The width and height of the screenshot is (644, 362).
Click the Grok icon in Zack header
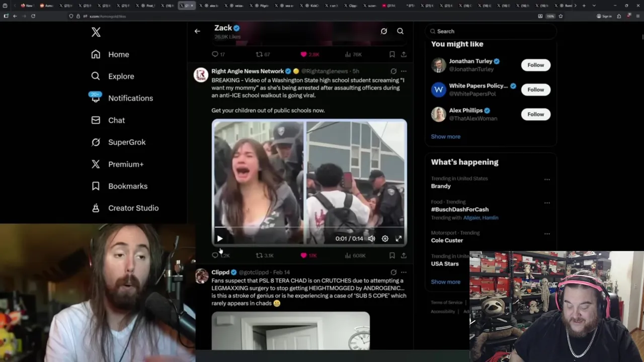point(384,31)
